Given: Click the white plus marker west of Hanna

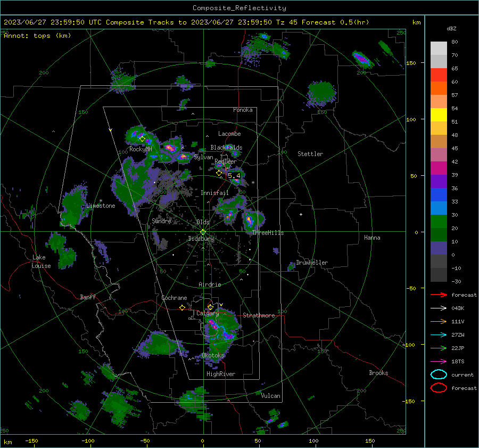Looking at the screenshot, I should click(x=301, y=214).
